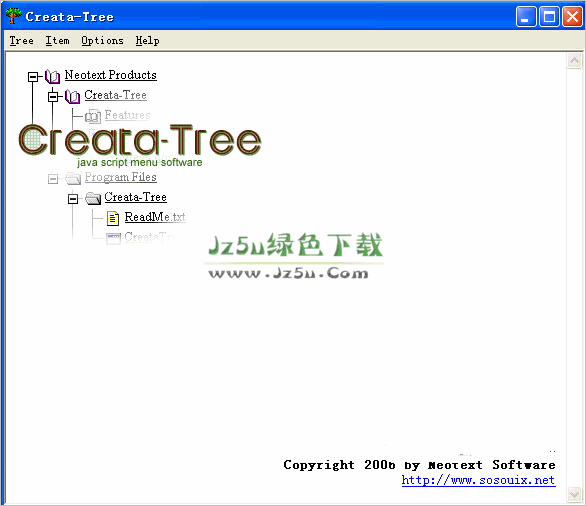
Task: Select the Neotext Products tree item
Action: 111,75
